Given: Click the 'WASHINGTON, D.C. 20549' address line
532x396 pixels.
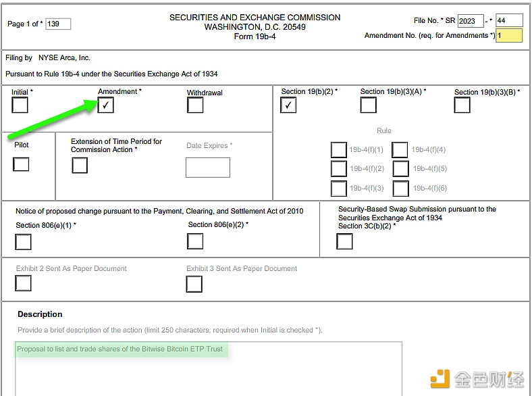Looking at the screenshot, I should tap(255, 27).
